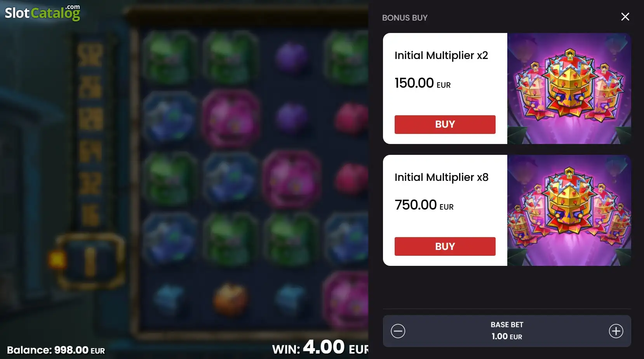Click the orange gem symbol on reels
Viewport: 644px width, 359px height.
[230, 299]
